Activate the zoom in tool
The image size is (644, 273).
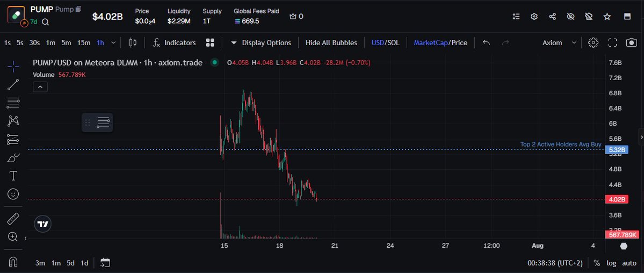13,237
